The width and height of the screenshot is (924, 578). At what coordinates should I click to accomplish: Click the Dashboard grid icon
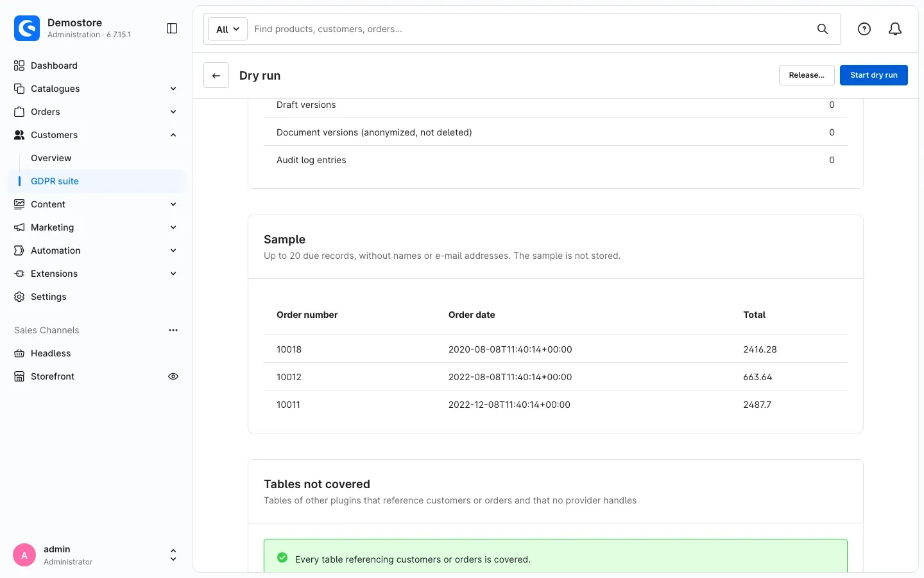pos(19,66)
